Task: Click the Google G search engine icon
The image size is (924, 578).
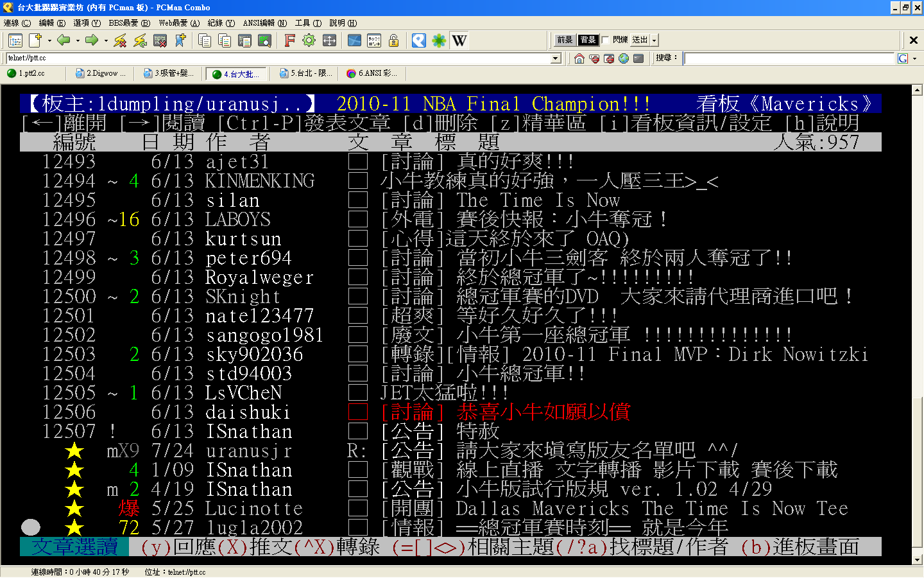Action: [903, 58]
